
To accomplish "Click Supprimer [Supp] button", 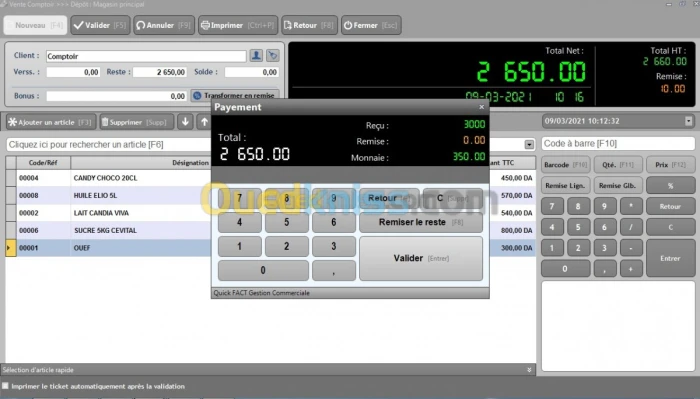I will (x=136, y=122).
